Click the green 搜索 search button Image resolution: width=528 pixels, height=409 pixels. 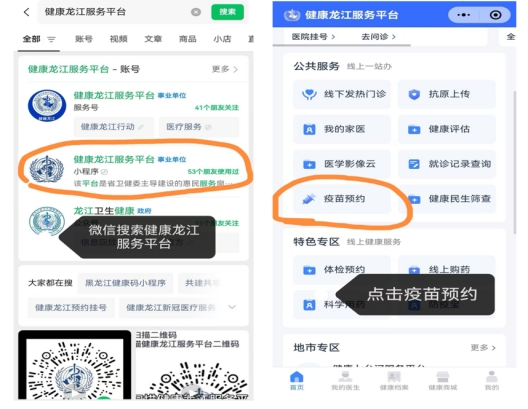228,12
